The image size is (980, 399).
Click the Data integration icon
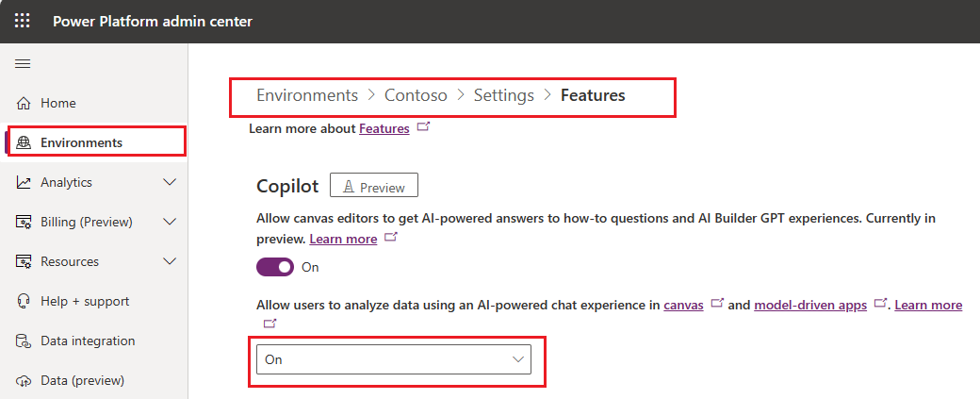pyautogui.click(x=24, y=341)
